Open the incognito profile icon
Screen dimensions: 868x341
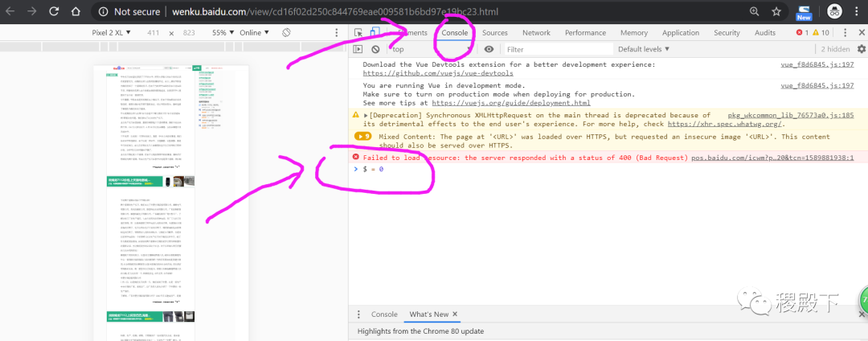834,11
